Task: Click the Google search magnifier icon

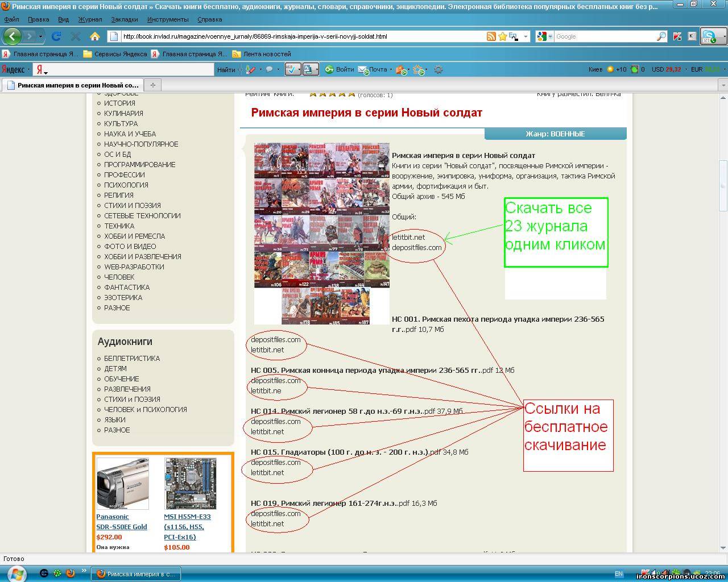Action: 661,36
